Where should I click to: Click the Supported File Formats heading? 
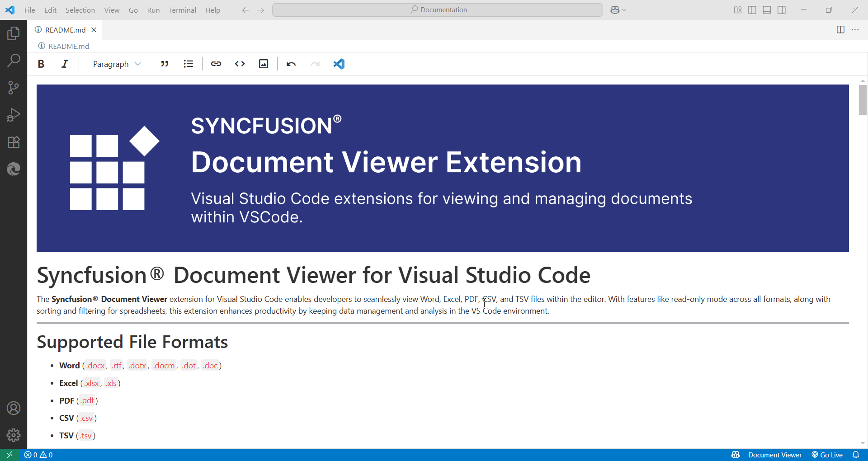tap(132, 342)
